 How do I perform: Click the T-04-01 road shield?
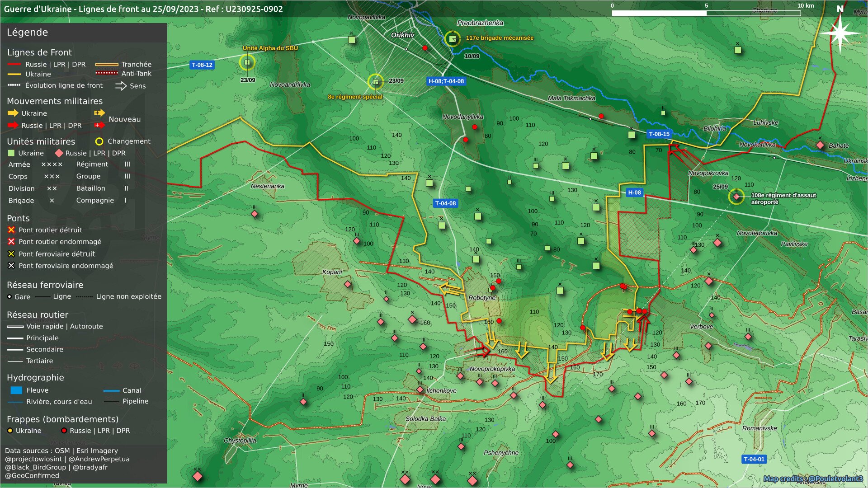754,459
